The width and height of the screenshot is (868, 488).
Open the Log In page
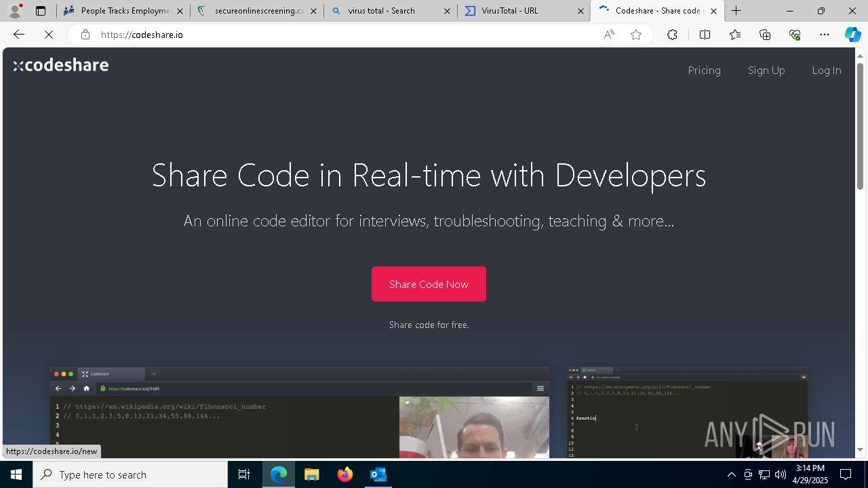[x=826, y=70]
